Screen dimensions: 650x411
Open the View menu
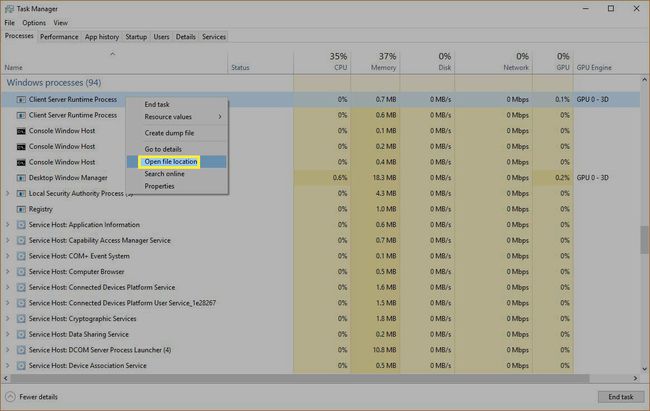pyautogui.click(x=61, y=23)
